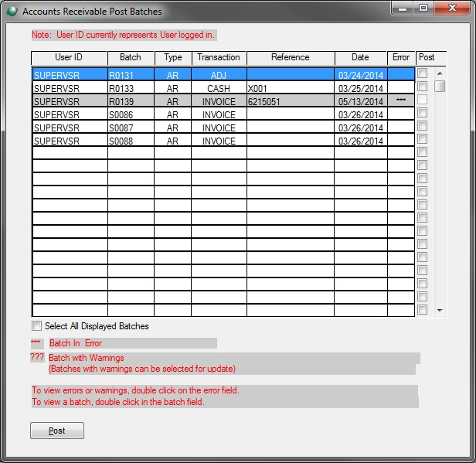Select batch cell S0086
476x463 pixels.
point(131,114)
